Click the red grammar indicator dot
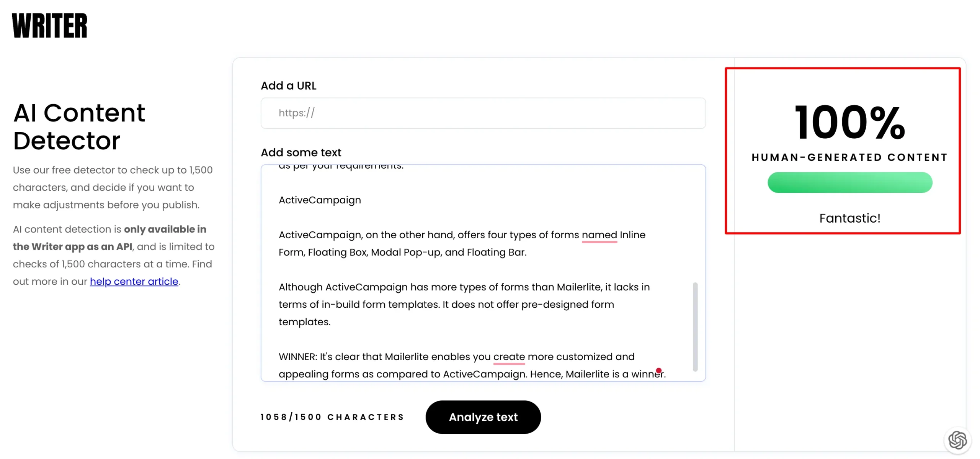The width and height of the screenshot is (980, 459). point(658,370)
